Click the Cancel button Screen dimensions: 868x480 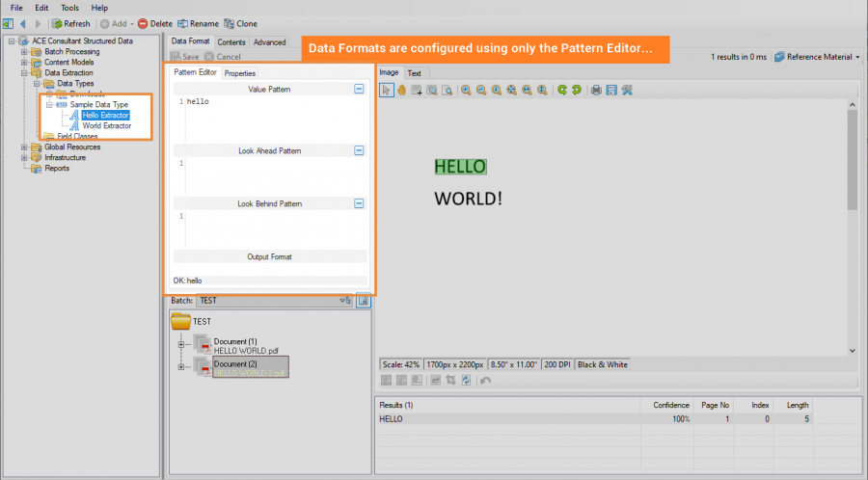pyautogui.click(x=222, y=57)
